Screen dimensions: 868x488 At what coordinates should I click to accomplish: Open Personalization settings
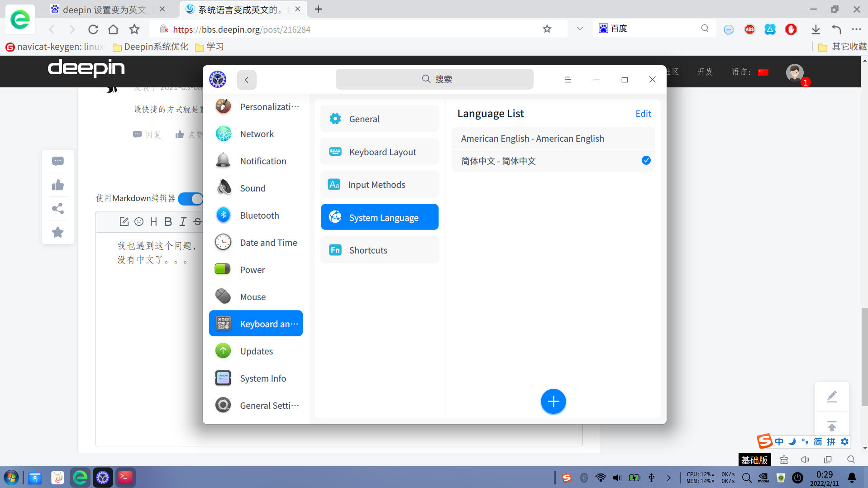click(256, 107)
